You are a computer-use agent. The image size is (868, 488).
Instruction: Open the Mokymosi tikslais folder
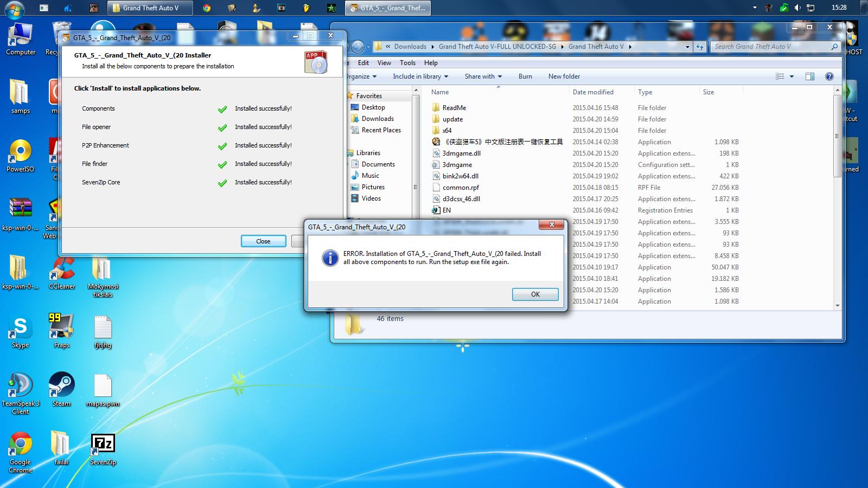(103, 277)
